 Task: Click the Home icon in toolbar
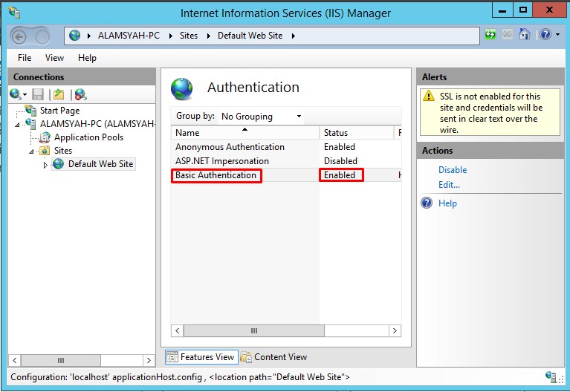coord(524,34)
